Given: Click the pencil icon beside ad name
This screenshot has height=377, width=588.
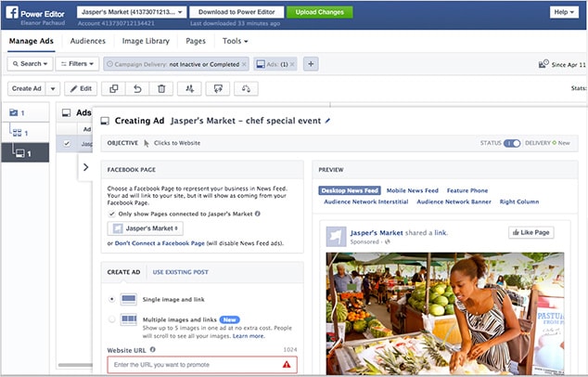Looking at the screenshot, I should click(x=327, y=121).
